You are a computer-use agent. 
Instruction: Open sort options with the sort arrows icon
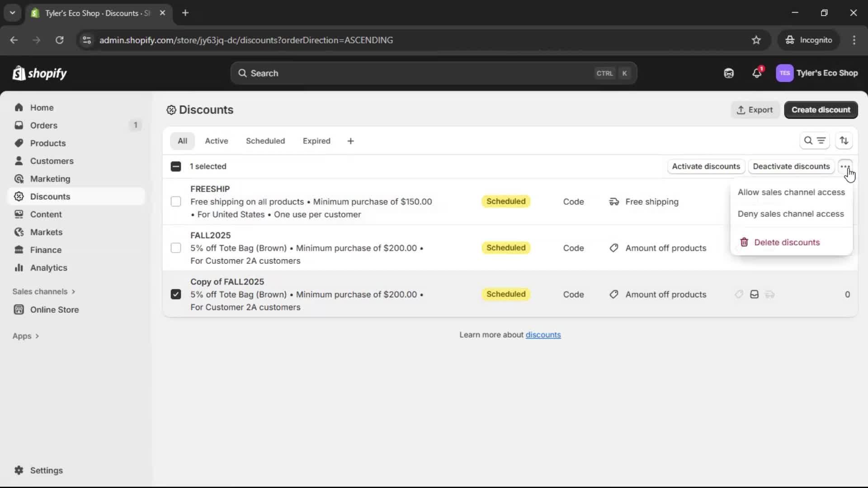coord(844,141)
